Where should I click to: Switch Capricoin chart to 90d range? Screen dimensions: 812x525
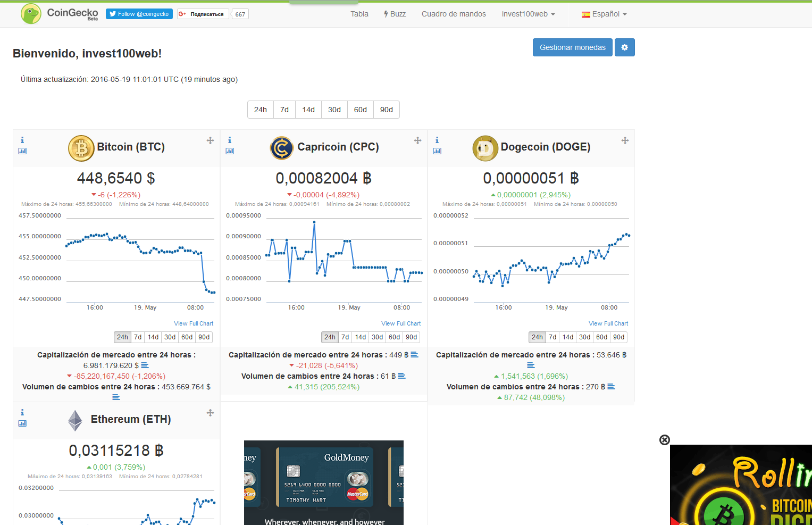(411, 337)
